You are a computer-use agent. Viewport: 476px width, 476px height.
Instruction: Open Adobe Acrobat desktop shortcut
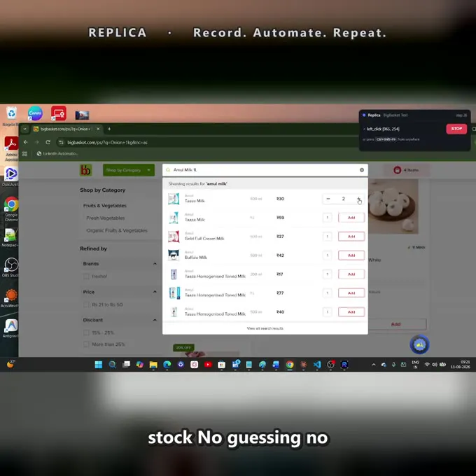pyautogui.click(x=11, y=148)
